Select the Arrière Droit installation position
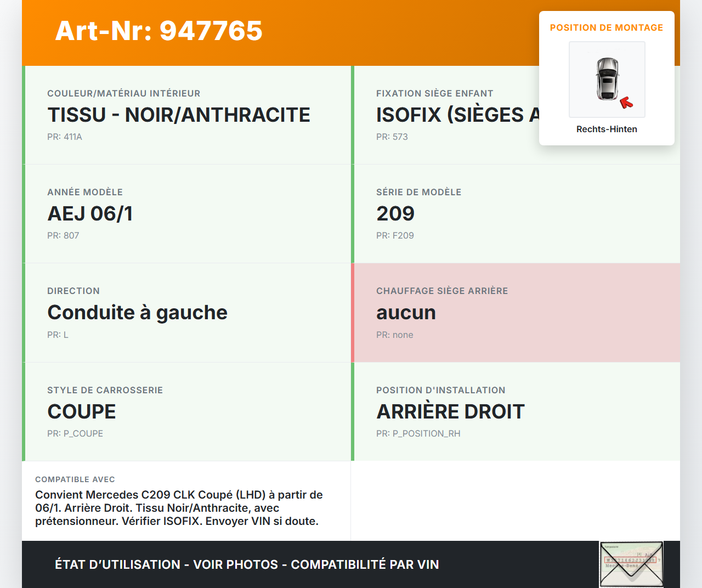This screenshot has width=702, height=588. click(x=450, y=412)
